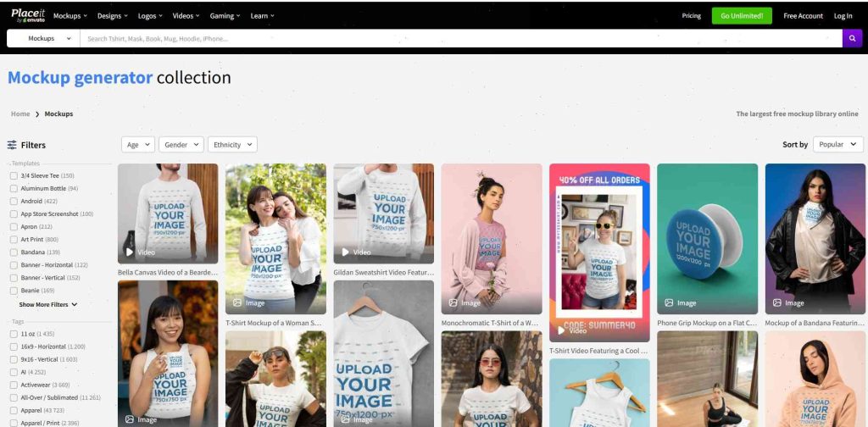Check the Art Print filter
The height and width of the screenshot is (427, 868).
[x=14, y=240]
